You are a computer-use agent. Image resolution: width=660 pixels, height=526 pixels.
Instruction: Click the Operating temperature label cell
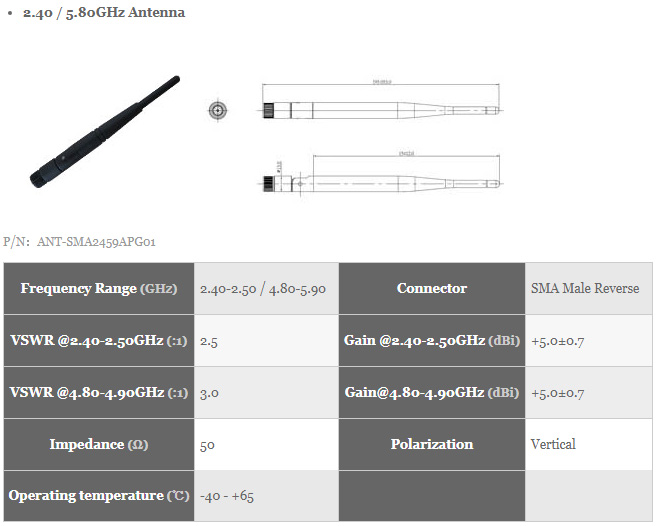99,496
